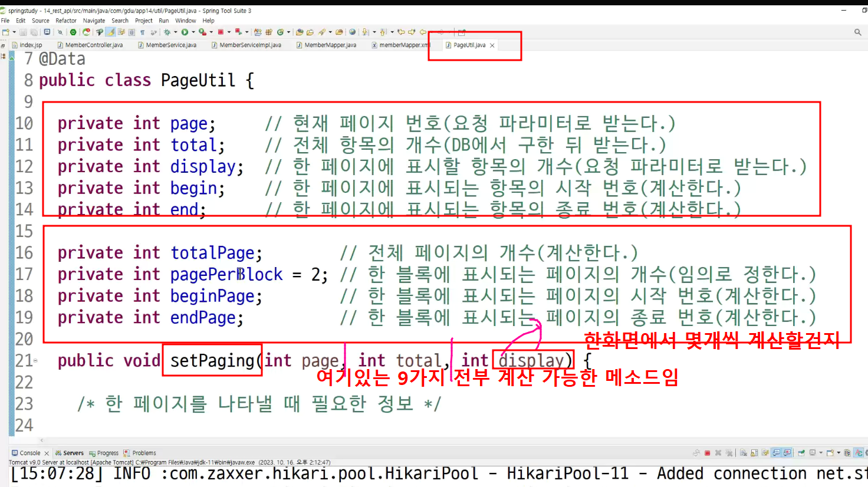Collapse the setPaging method fold at line 21
The height and width of the screenshot is (487, 868).
point(35,360)
